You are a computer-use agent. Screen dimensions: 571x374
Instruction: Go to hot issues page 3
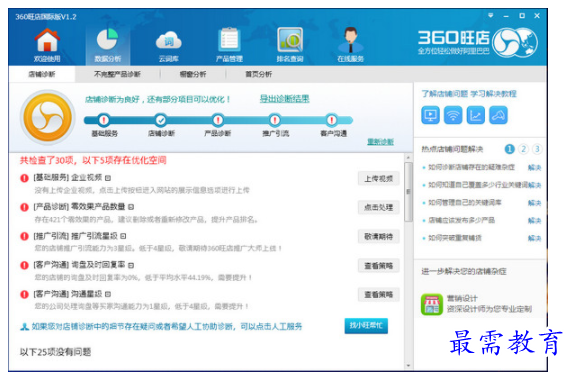537,149
